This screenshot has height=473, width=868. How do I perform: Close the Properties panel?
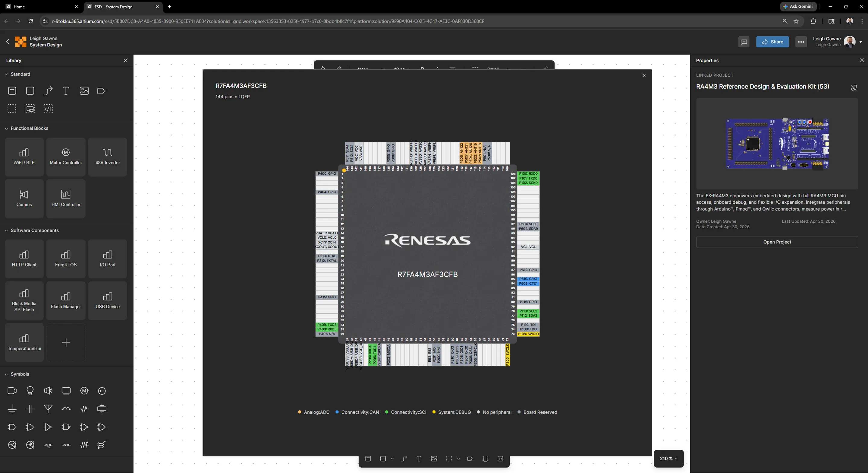coord(862,60)
